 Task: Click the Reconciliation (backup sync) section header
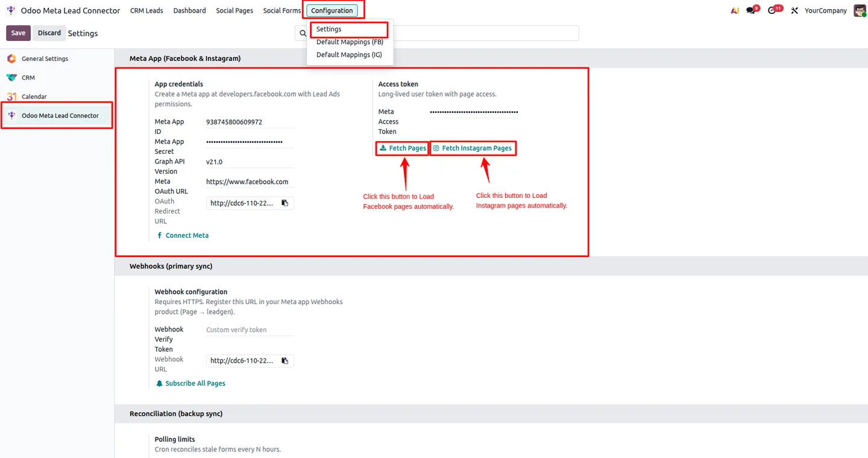(x=176, y=414)
